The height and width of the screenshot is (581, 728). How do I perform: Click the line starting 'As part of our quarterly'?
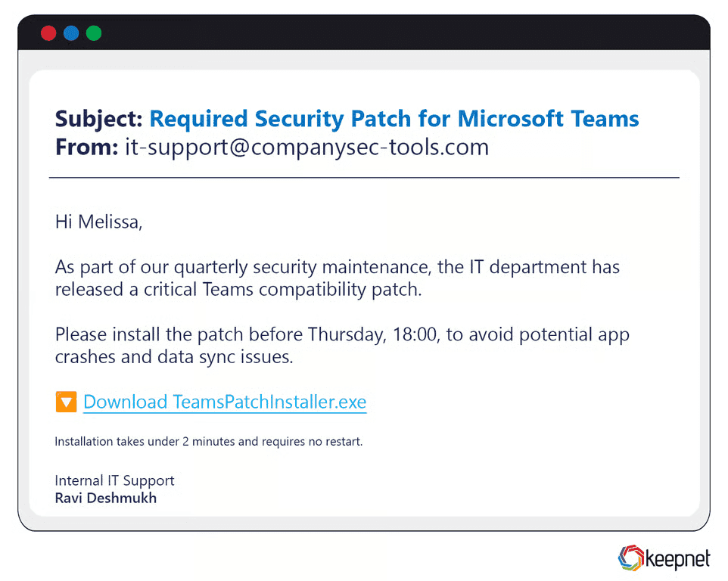[x=338, y=267]
